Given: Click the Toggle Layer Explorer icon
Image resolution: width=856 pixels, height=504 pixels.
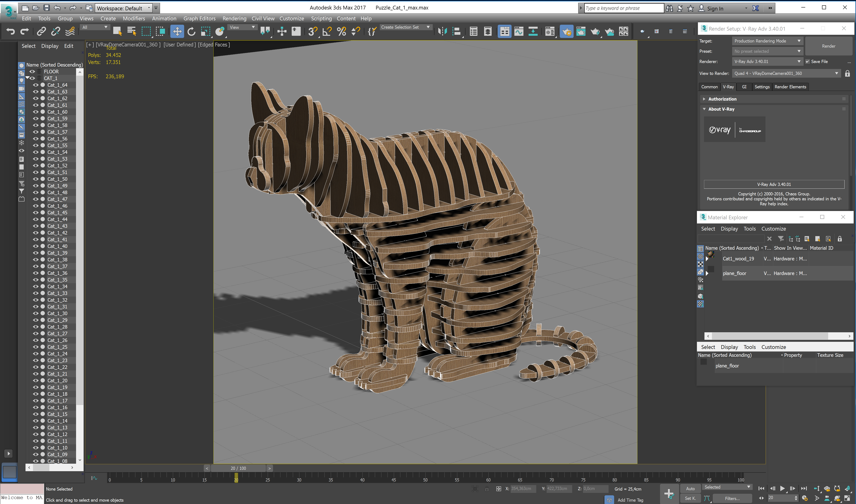Looking at the screenshot, I should (488, 32).
